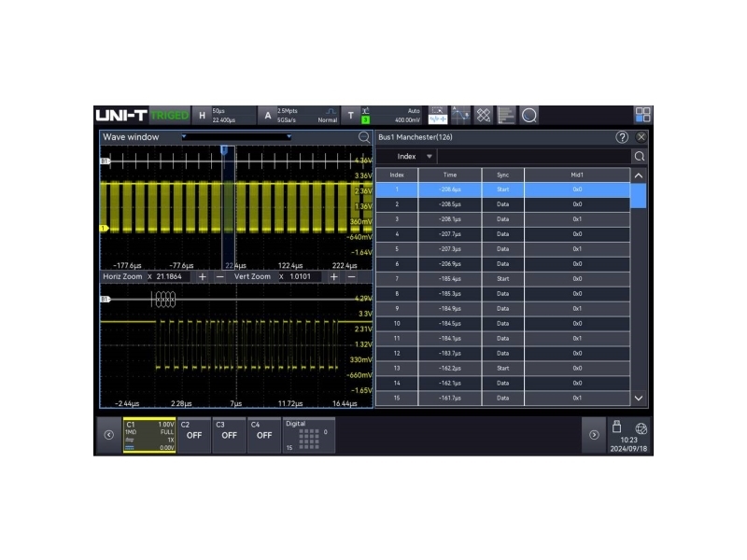Close the Bus1 Manchester decode panel

(641, 137)
